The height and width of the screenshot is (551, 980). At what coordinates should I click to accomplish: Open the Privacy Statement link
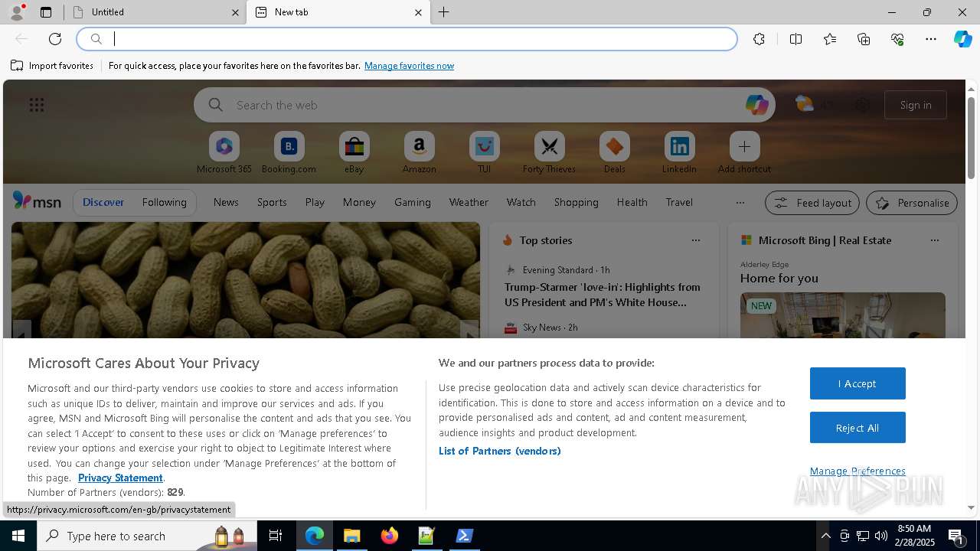[x=120, y=478]
